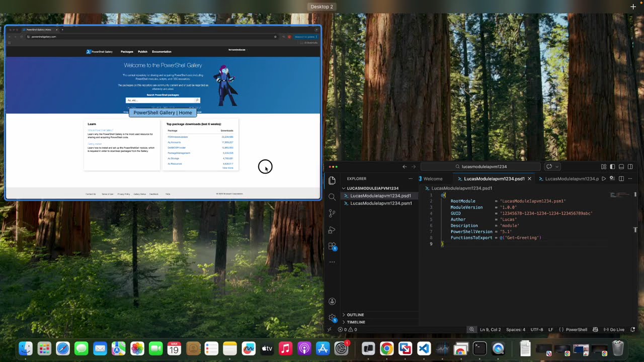Open the zoom indicator in the status bar
This screenshot has width=644, height=362.
tap(471, 330)
